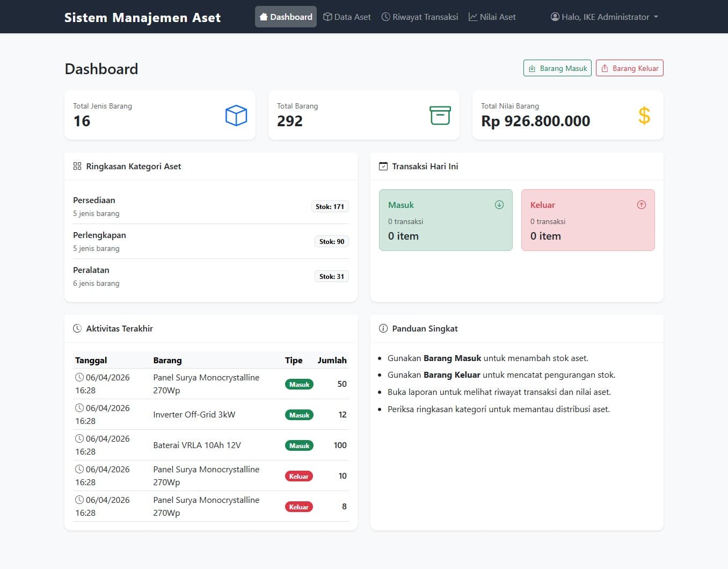Click the Rp 926.800.000 total value
Screen dimensions: 728x569
pos(536,121)
